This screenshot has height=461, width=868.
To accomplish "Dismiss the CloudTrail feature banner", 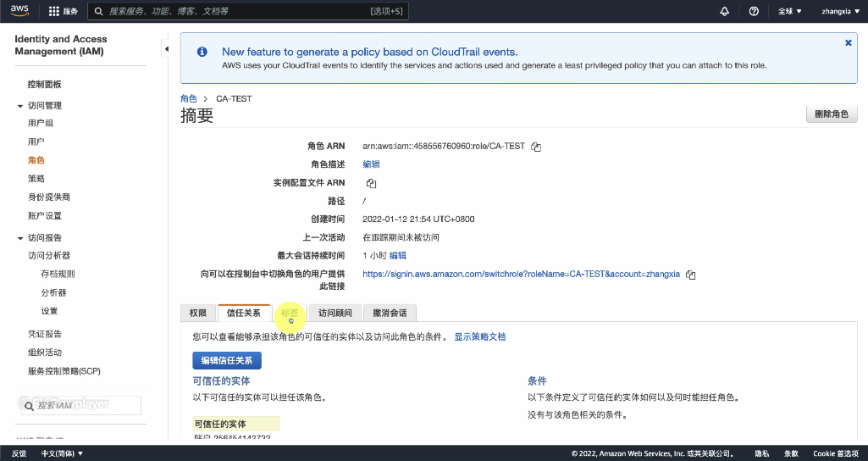I will coord(848,42).
